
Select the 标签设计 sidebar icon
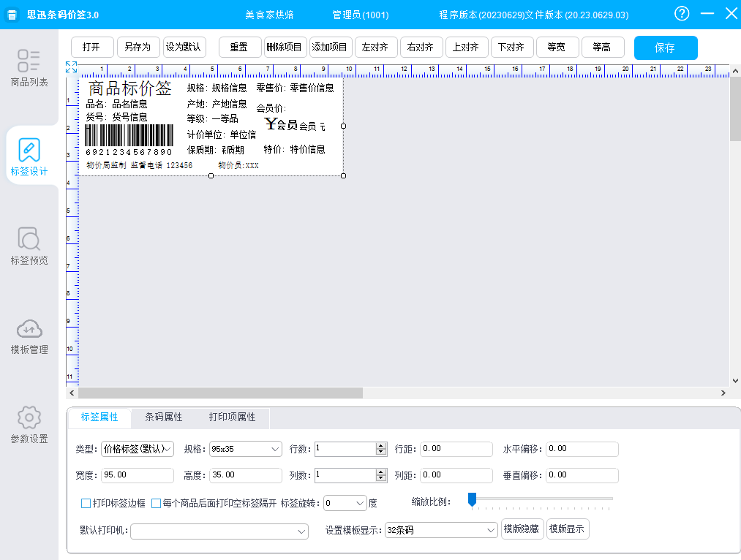29,151
